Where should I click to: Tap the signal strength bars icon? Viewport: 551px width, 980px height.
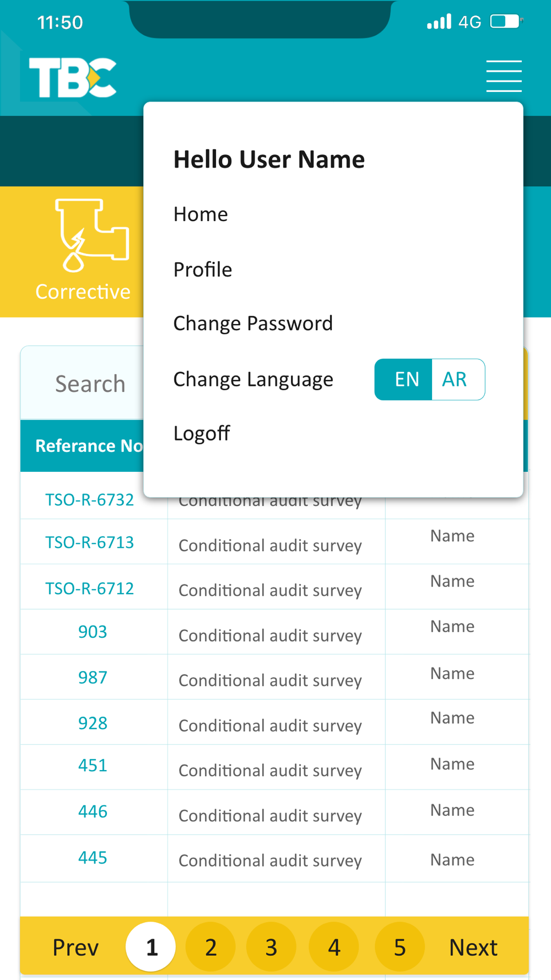click(x=439, y=21)
